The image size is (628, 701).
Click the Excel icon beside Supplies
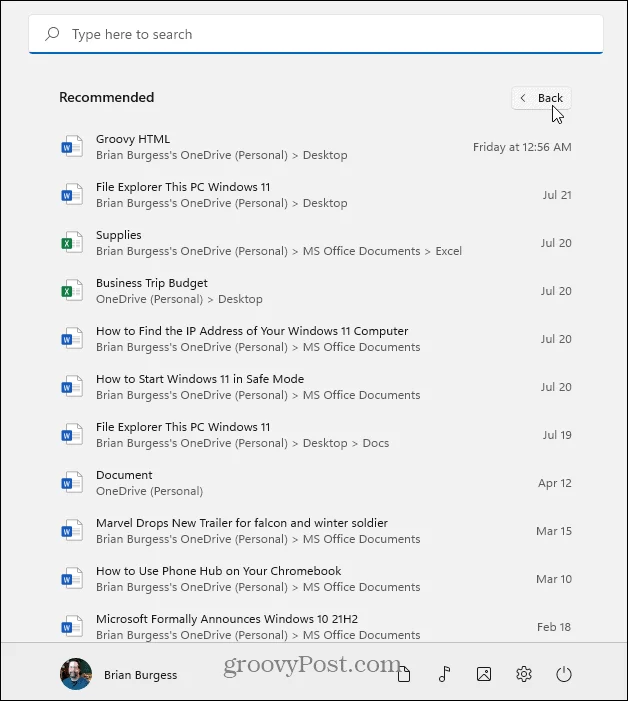pyautogui.click(x=72, y=242)
